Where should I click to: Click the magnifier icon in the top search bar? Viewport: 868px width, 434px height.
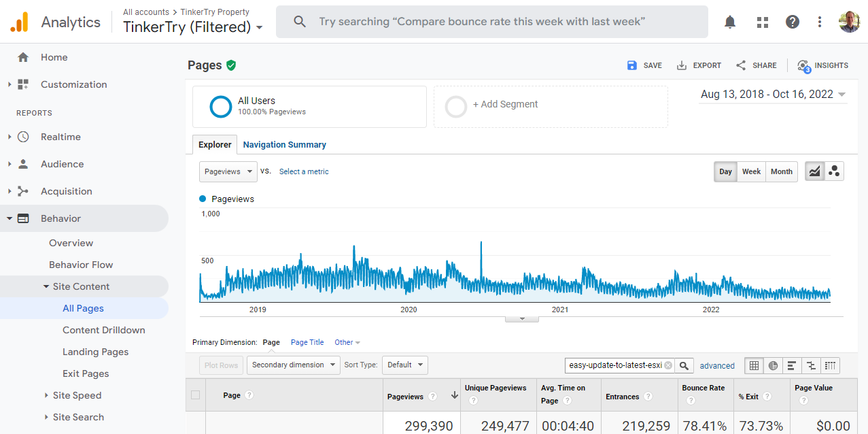click(300, 22)
